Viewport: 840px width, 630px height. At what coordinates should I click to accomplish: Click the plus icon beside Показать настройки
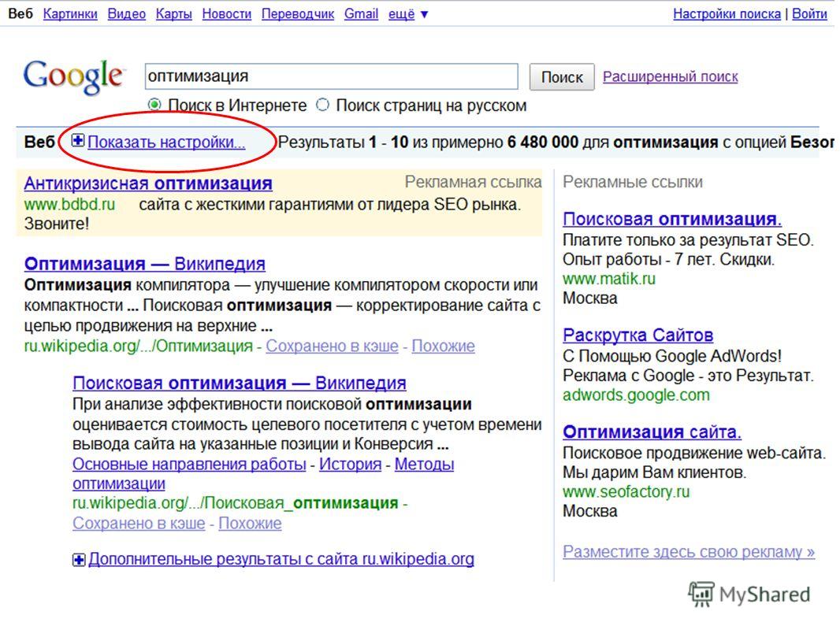(78, 141)
